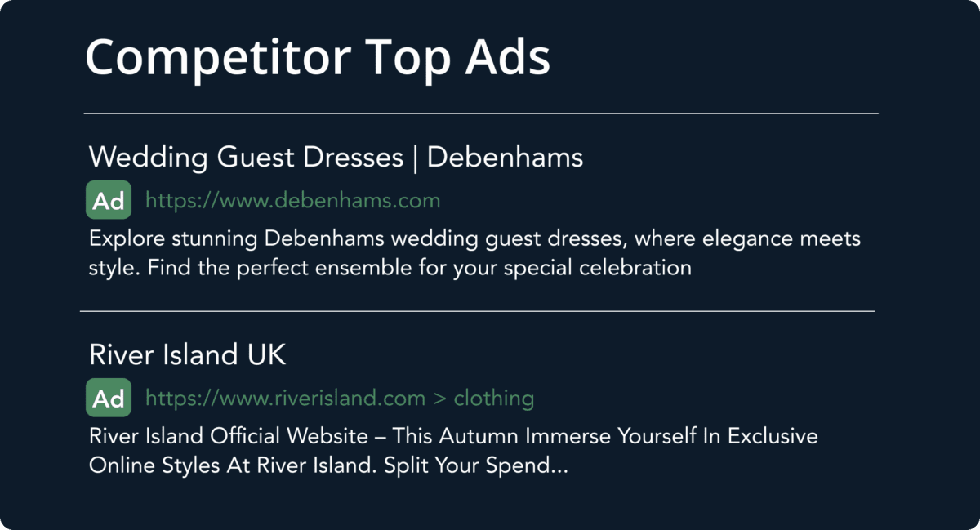Visit the https://www.debenhams.com link

coord(292,201)
